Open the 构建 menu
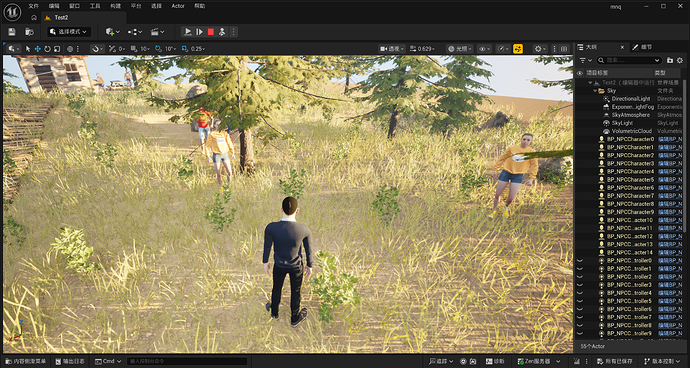 click(115, 6)
